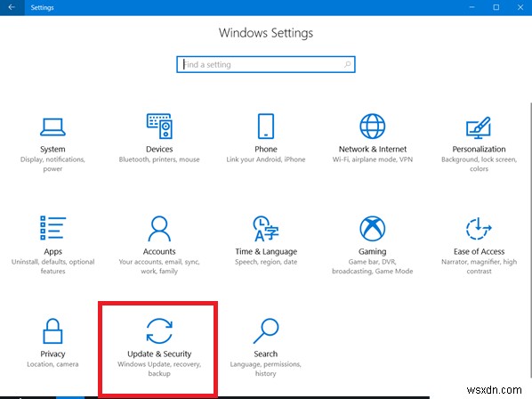Viewport: 532px width, 399px height.
Task: Open the Apps list icon
Action: coord(52,228)
